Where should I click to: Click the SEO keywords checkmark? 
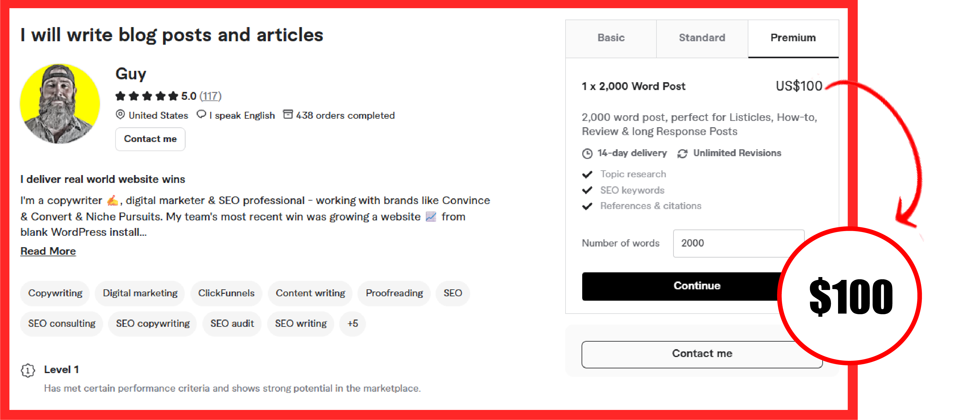click(587, 190)
